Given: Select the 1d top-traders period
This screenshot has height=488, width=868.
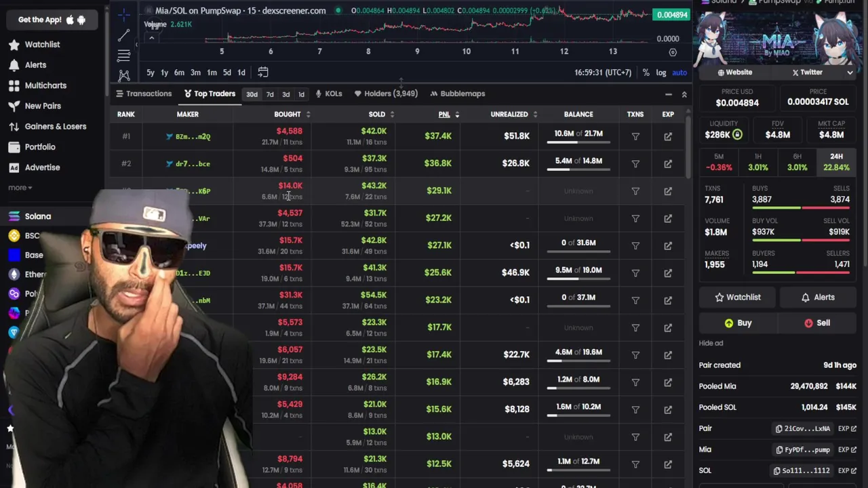Looking at the screenshot, I should [301, 94].
